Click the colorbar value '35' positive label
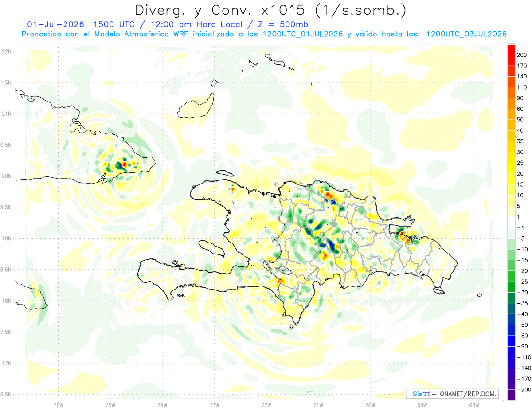532x411 pixels. (x=520, y=141)
